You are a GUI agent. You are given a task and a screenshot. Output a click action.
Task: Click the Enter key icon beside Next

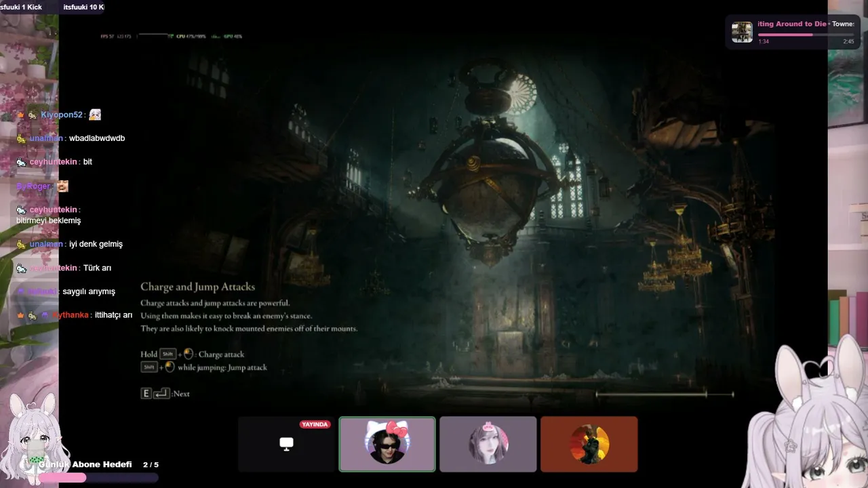click(x=161, y=393)
